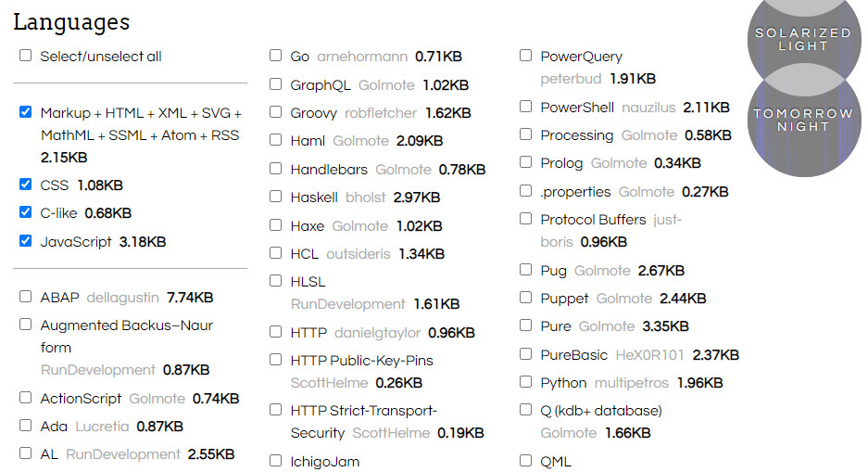Choose the Tomorrow Night theme circle
The width and height of the screenshot is (868, 472).
click(802, 120)
